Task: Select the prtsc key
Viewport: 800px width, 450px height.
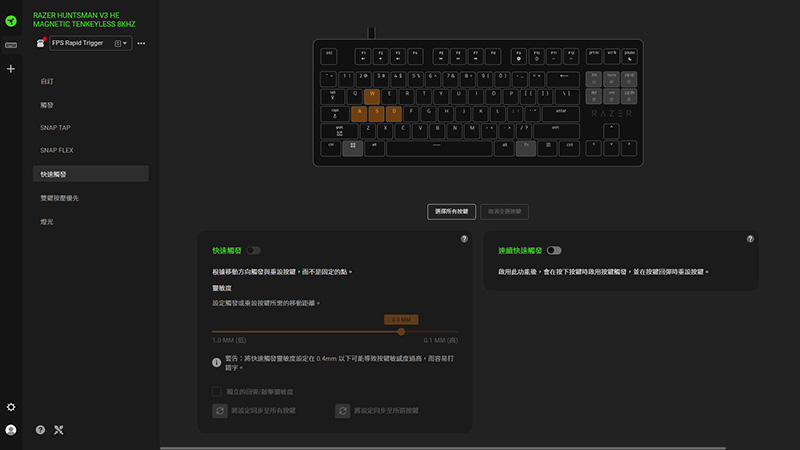Action: click(594, 56)
